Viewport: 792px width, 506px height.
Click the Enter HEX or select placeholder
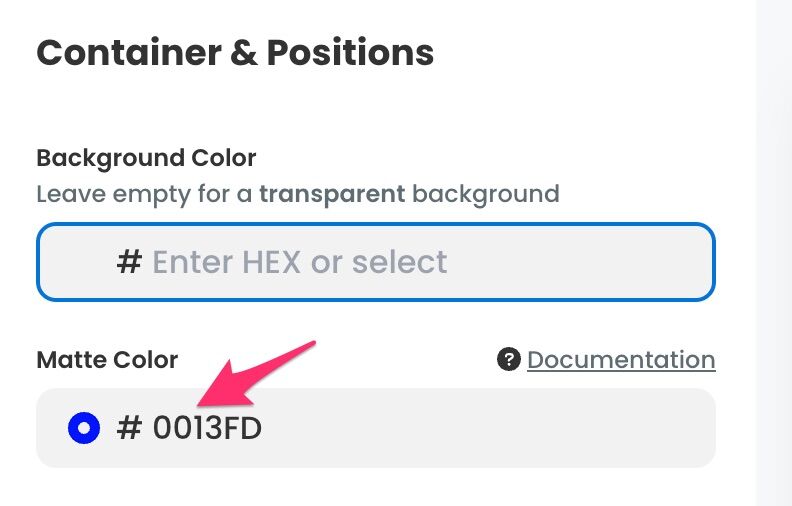click(x=299, y=262)
